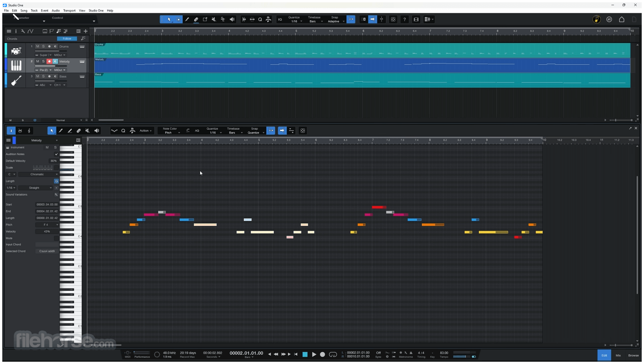This screenshot has height=364, width=644.
Task: Close the piano editor with the X
Action: [x=636, y=128]
